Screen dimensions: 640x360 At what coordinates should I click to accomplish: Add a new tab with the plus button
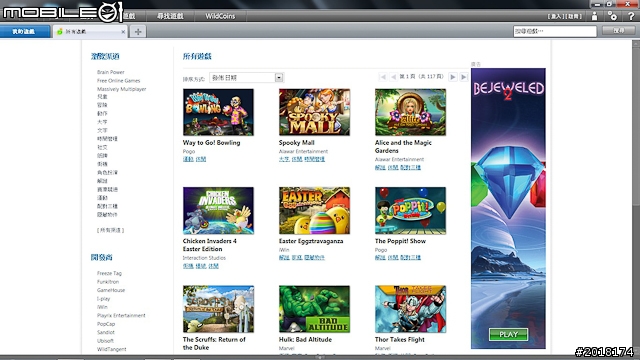point(138,31)
